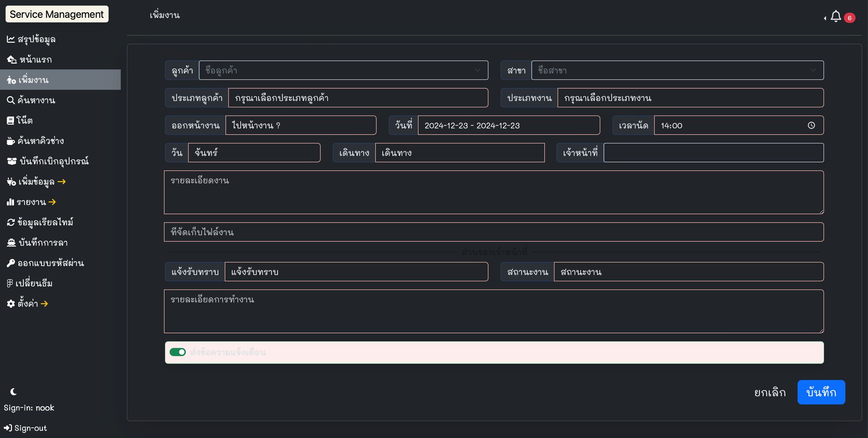Click the clock icon in เวลานัด field
868x438 pixels.
(811, 126)
